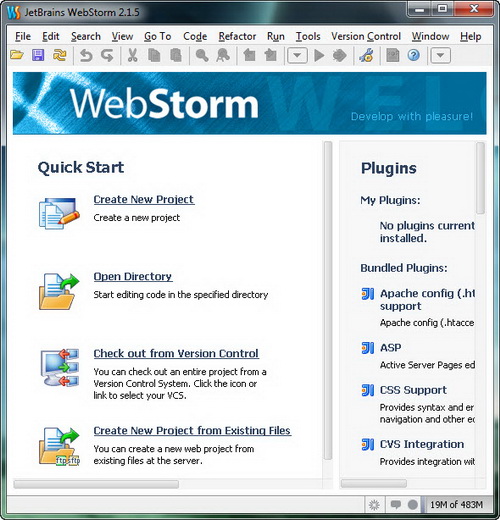Viewport: 500px width, 520px height.
Task: Save all with the floppy disk icon
Action: 38,55
